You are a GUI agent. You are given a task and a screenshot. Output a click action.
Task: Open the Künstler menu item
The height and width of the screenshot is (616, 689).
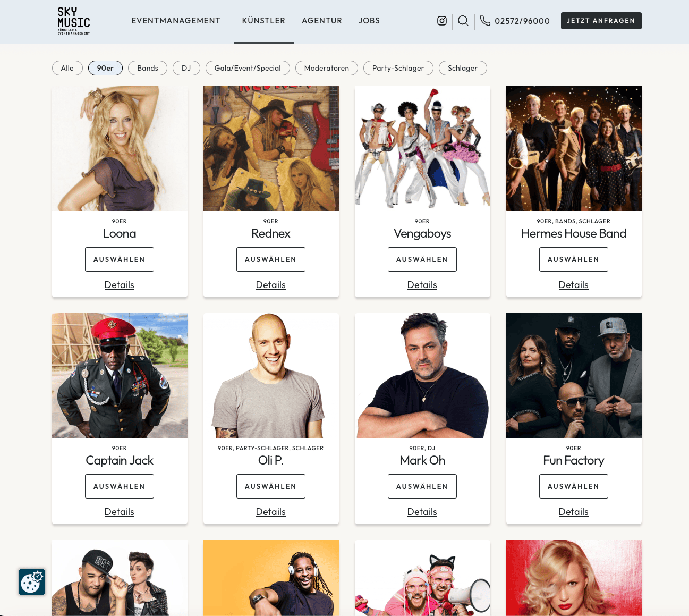[263, 21]
